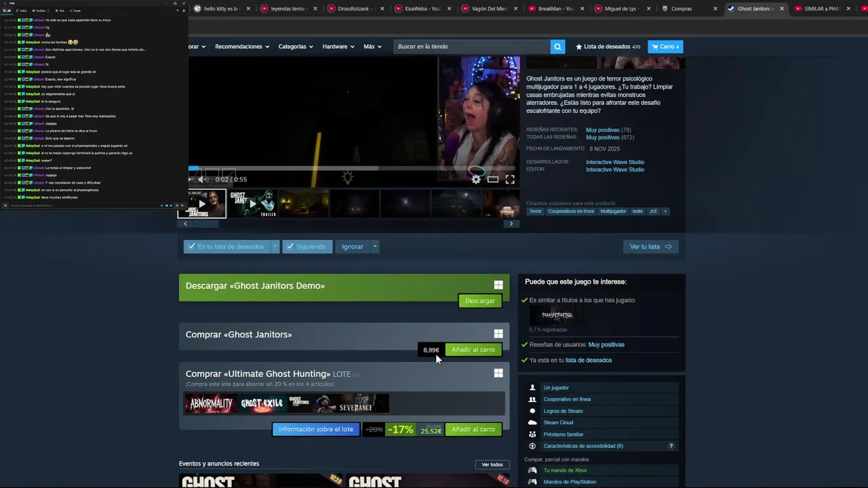The width and height of the screenshot is (868, 488).
Task: Open the video settings gear
Action: pos(476,180)
